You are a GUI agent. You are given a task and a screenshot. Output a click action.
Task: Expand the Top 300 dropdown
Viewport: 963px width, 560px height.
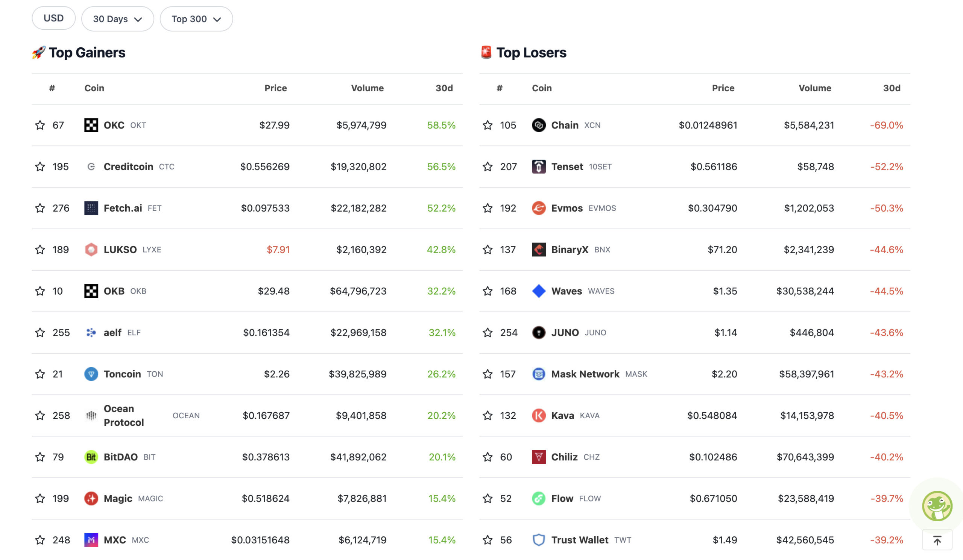pyautogui.click(x=196, y=19)
